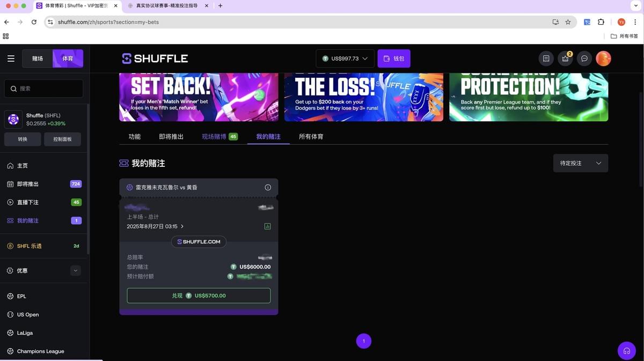Open the browser extensions puzzle icon
Image resolution: width=644 pixels, height=361 pixels.
(601, 22)
